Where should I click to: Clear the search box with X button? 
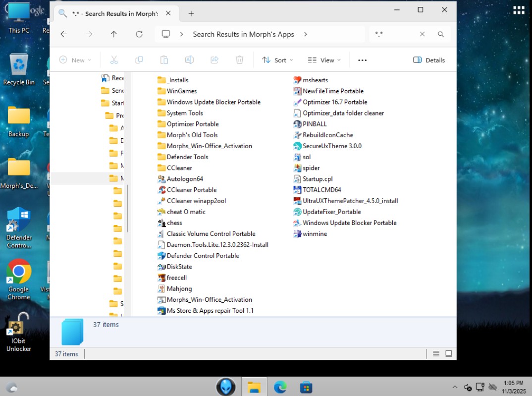(x=422, y=34)
